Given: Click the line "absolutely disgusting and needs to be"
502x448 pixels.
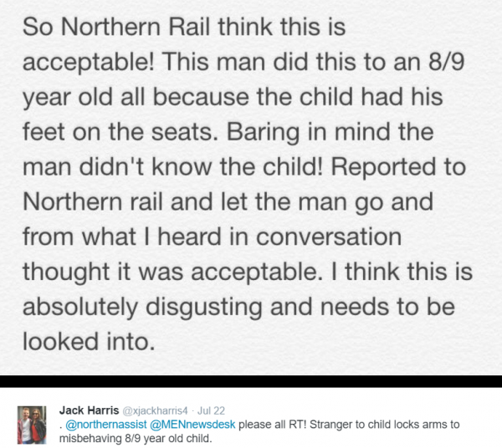Looking at the screenshot, I should pos(238,307).
